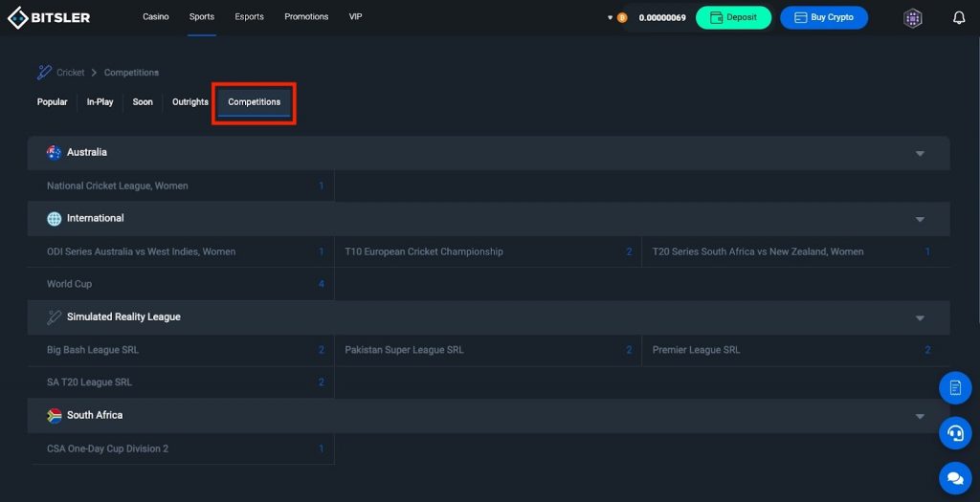Click the Bitsler logo icon
This screenshot has width=980, height=502.
pos(18,17)
